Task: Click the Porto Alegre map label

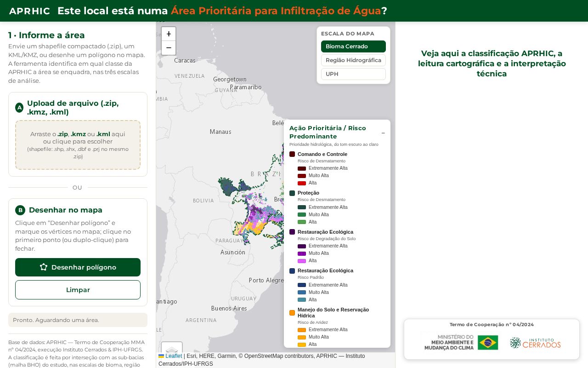Action: pos(266,280)
